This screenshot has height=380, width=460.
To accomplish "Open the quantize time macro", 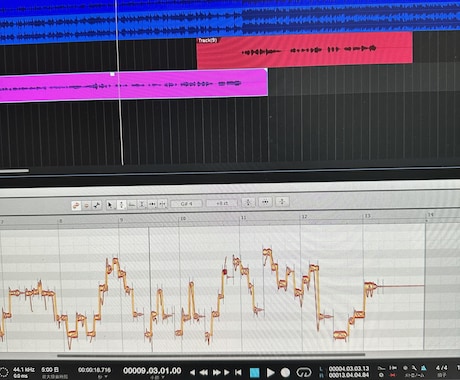I will click(x=265, y=202).
